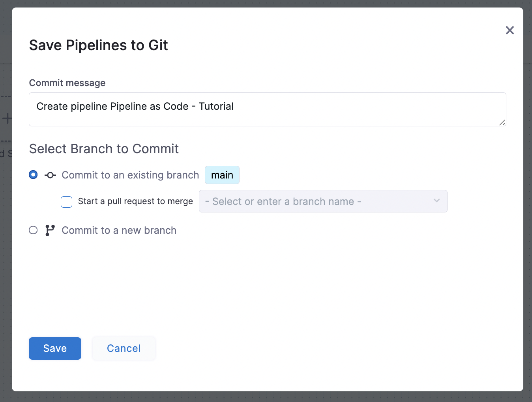Click the git branch icon beside new branch option

49,230
